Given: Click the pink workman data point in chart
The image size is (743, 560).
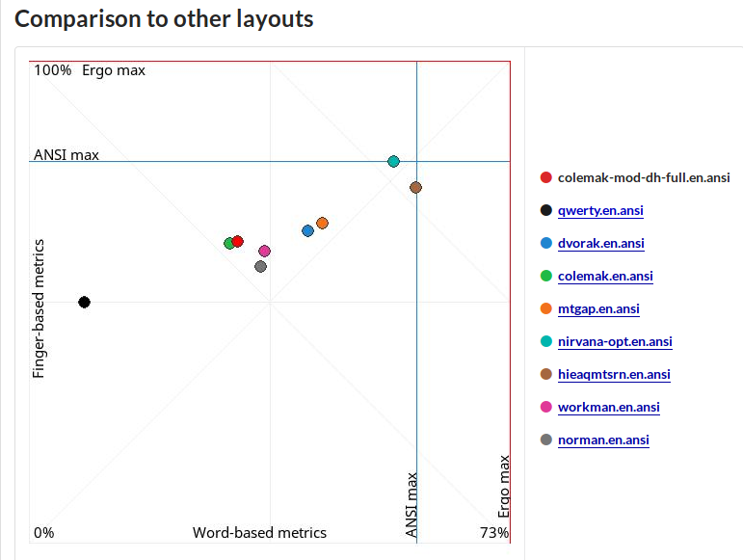Looking at the screenshot, I should click(x=265, y=251).
